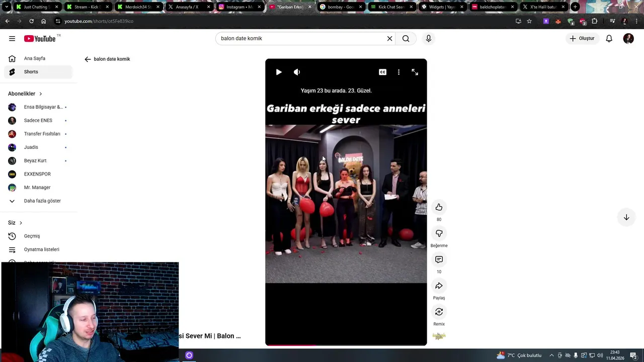Screen dimensions: 644x362
Task: Share the Short via Paylaş
Action: click(x=439, y=286)
